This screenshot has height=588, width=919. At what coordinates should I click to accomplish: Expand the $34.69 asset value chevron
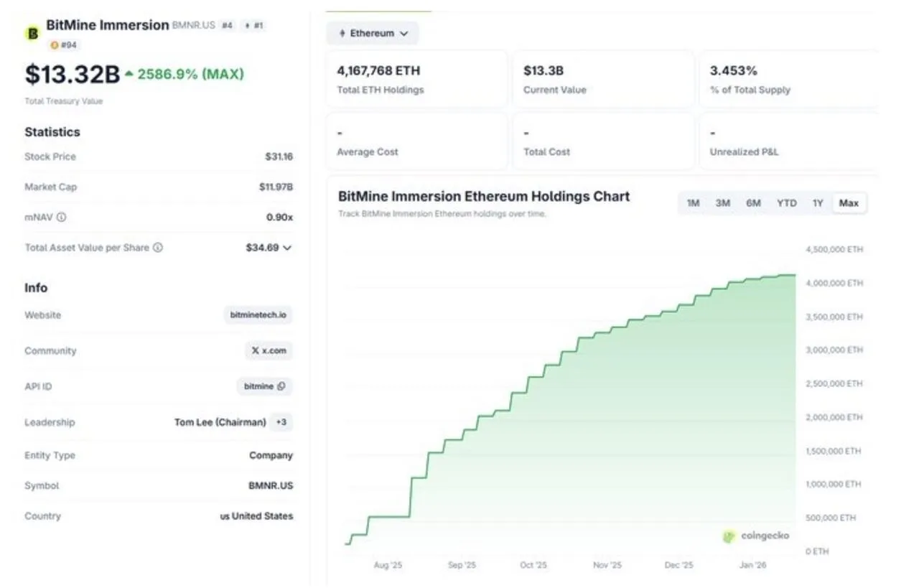pos(288,248)
